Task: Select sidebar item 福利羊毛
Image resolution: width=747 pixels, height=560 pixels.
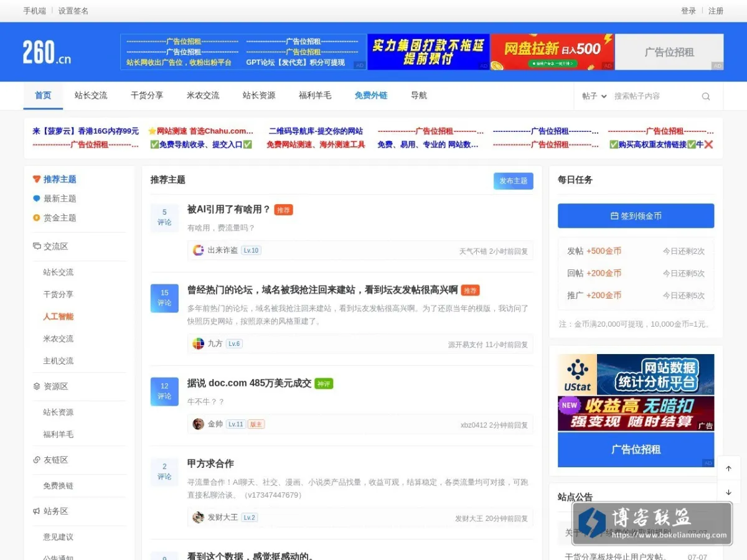Action: pyautogui.click(x=59, y=434)
